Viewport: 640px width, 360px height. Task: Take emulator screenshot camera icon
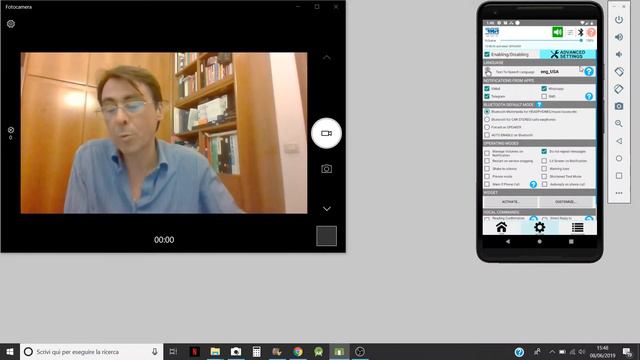click(x=619, y=106)
